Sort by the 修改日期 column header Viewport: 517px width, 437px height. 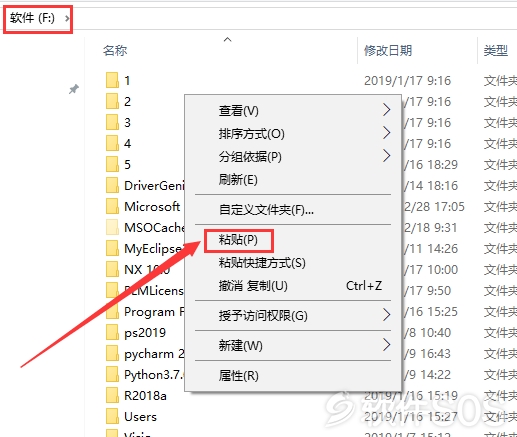point(388,51)
